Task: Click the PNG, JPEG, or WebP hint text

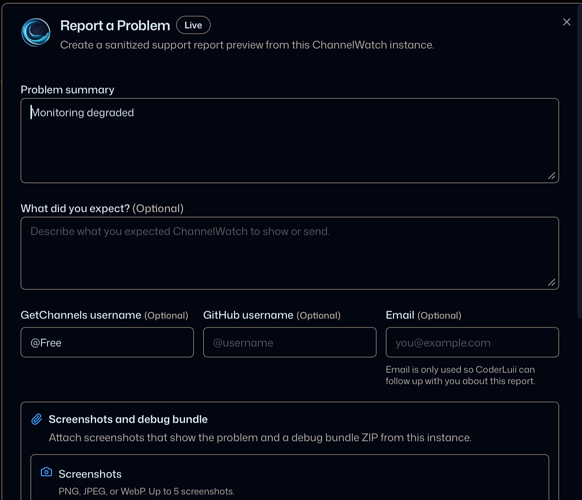Action: 146,491
